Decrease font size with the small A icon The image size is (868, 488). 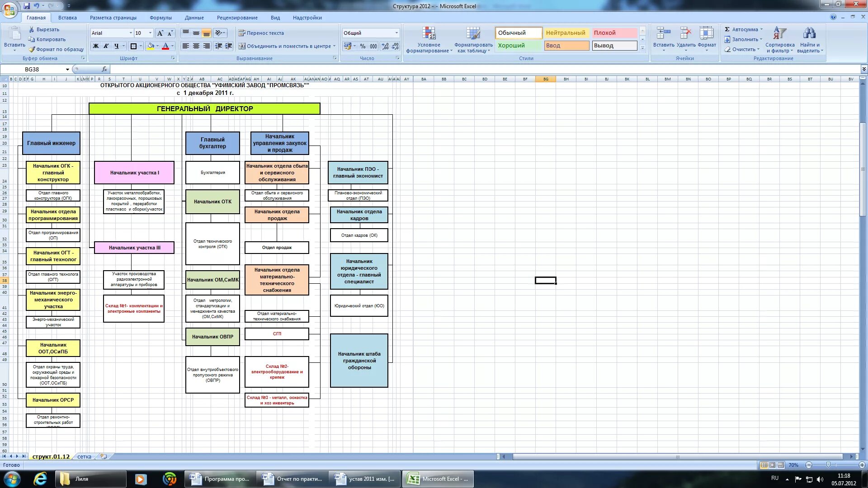(170, 33)
